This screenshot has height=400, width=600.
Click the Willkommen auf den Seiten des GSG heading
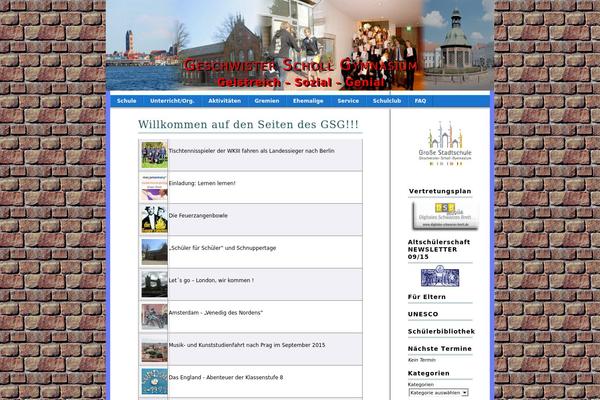[248, 124]
